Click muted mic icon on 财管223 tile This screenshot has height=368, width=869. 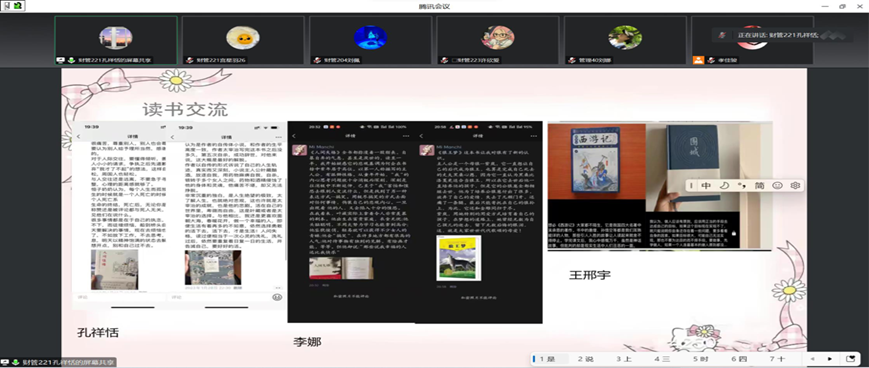click(443, 60)
